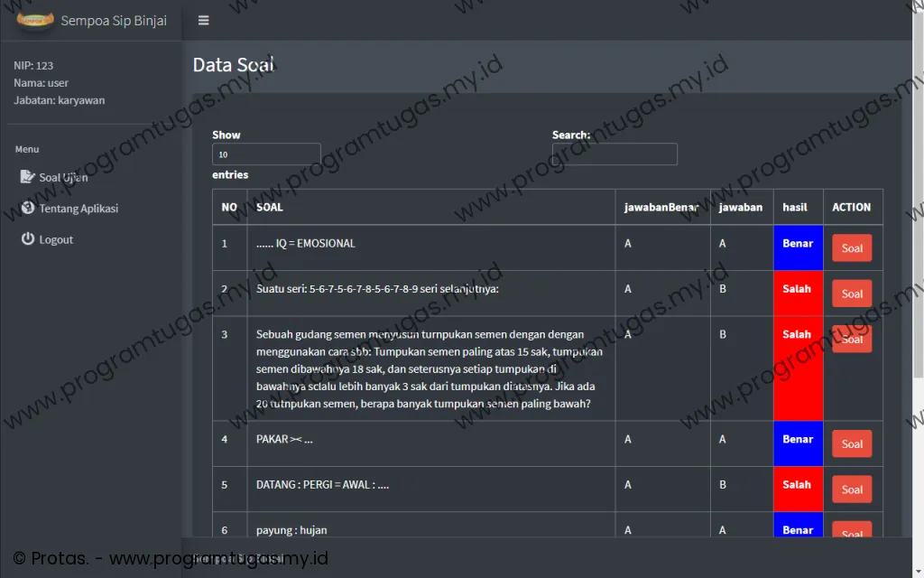
Task: Click Soal button for PAKAR question
Action: [851, 444]
